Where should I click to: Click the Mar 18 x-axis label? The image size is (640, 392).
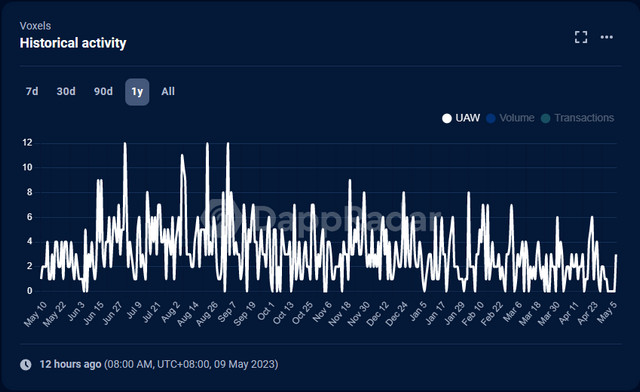click(530, 314)
